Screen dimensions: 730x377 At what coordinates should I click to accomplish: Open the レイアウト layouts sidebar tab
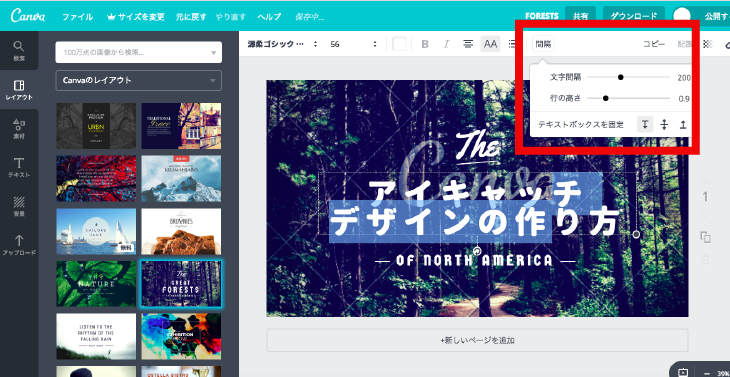click(19, 90)
